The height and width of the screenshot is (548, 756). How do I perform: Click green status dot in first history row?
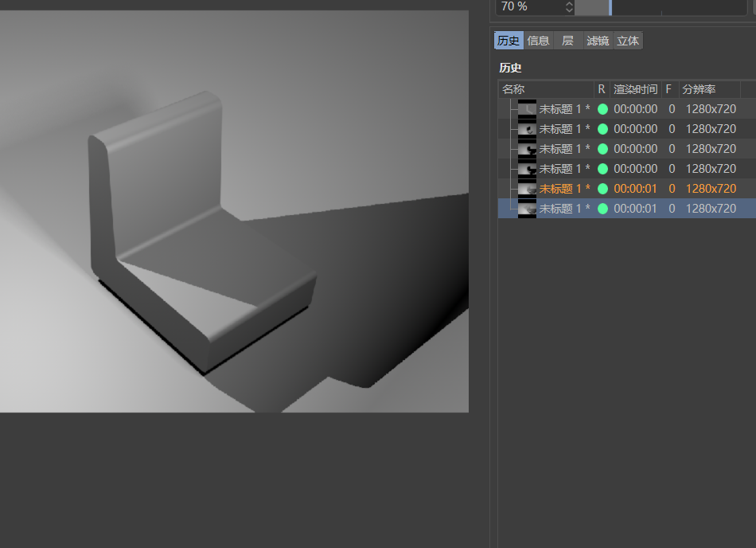602,109
